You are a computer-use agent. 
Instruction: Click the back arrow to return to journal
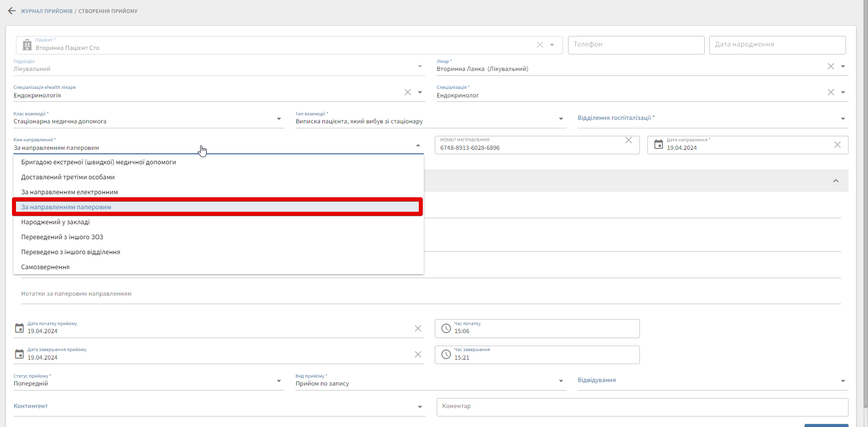click(12, 11)
